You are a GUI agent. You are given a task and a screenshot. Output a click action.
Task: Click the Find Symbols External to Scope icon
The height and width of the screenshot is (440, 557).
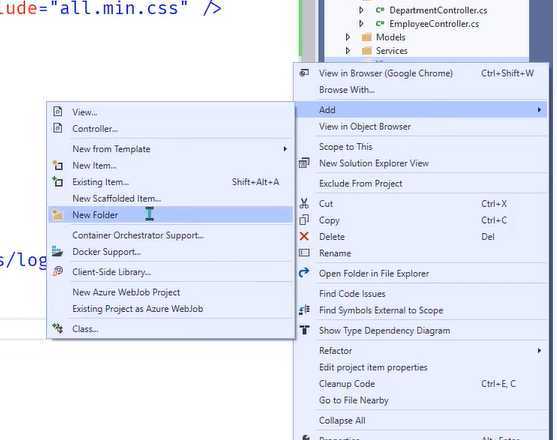304,310
